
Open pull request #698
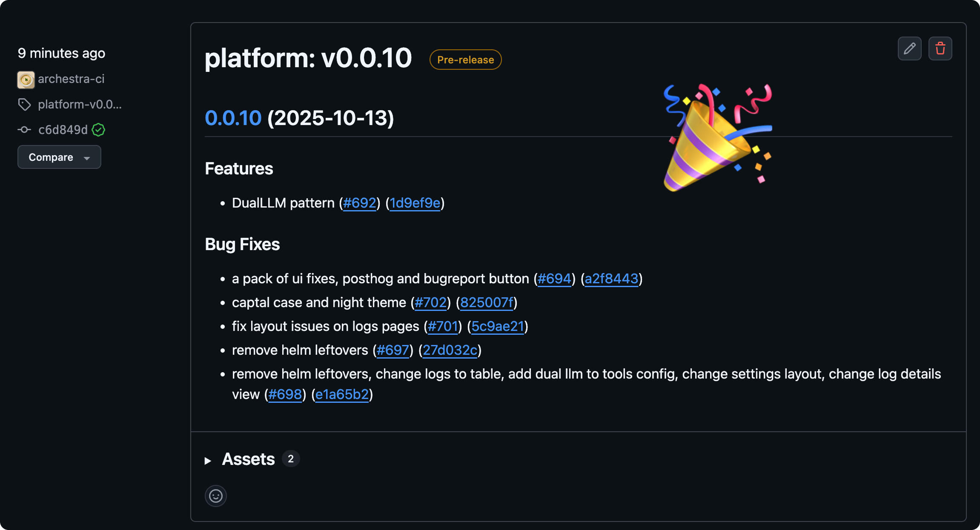(285, 394)
